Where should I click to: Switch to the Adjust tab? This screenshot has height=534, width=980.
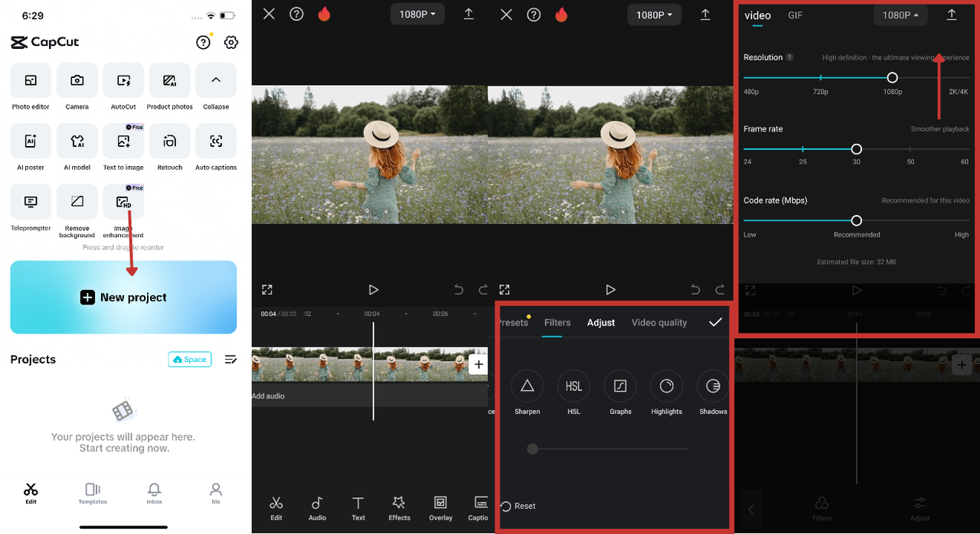pos(601,323)
